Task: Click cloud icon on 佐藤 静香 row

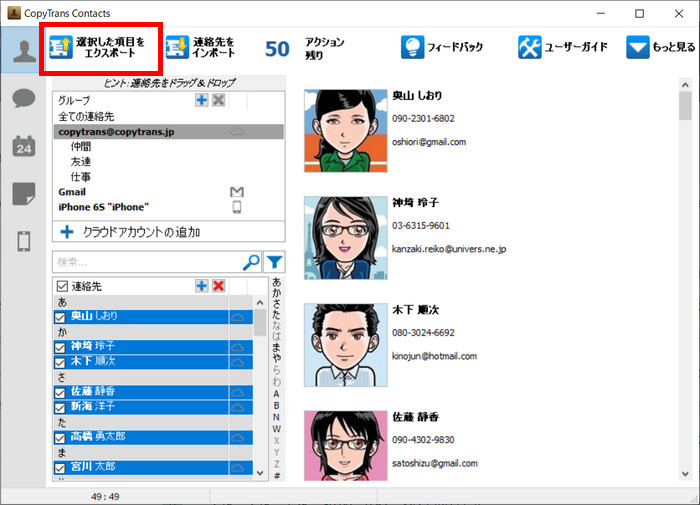Action: pos(237,392)
